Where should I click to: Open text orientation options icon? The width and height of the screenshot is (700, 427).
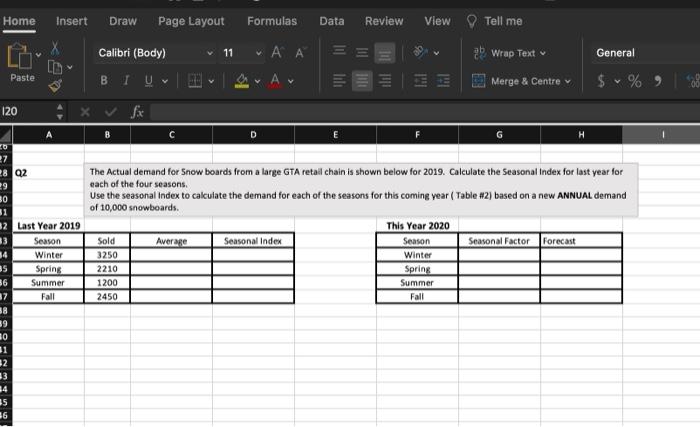[x=420, y=52]
